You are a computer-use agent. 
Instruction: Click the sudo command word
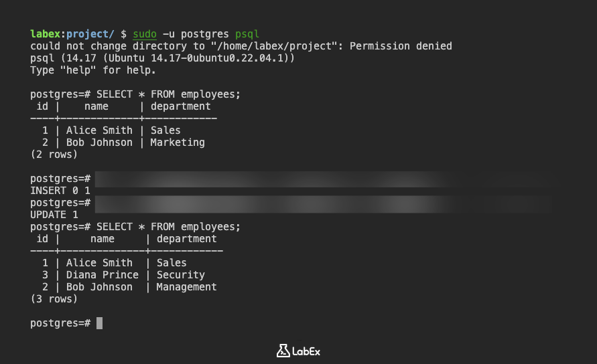[x=144, y=33]
